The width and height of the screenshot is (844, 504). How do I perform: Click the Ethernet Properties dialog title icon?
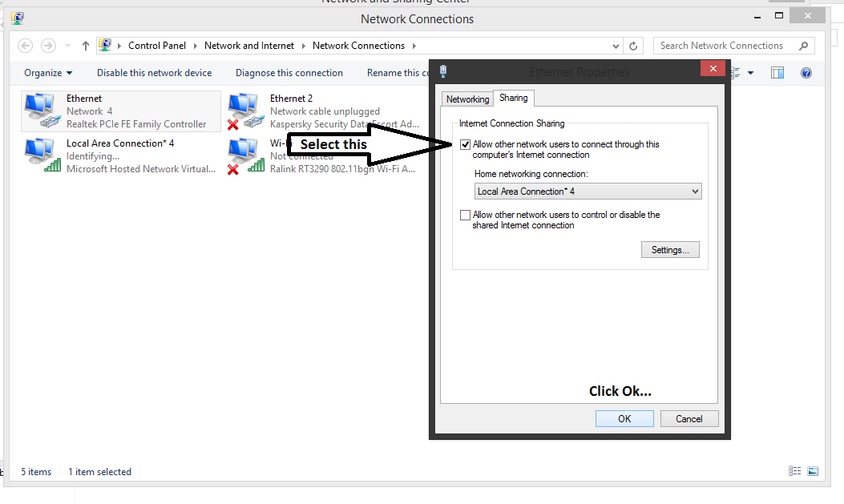point(443,71)
